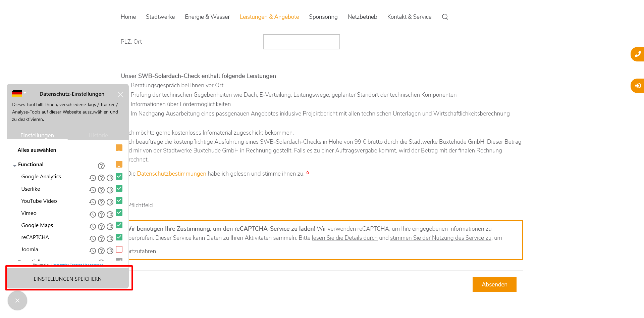The image size is (644, 318).
Task: Click the orange login arrow icon
Action: click(637, 86)
